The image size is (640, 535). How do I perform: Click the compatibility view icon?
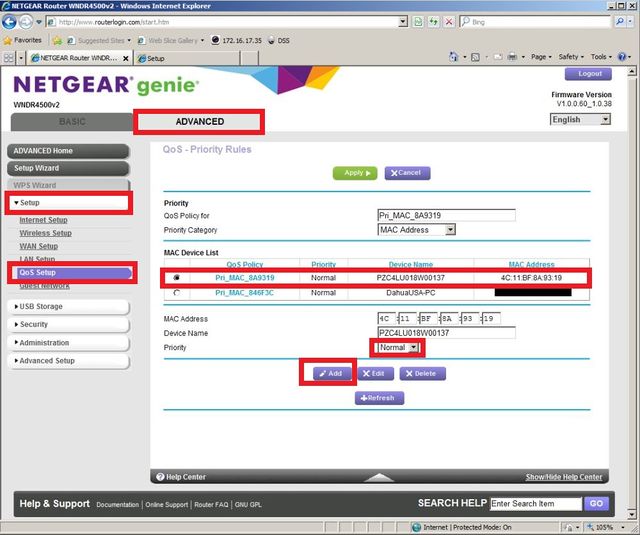click(x=418, y=22)
